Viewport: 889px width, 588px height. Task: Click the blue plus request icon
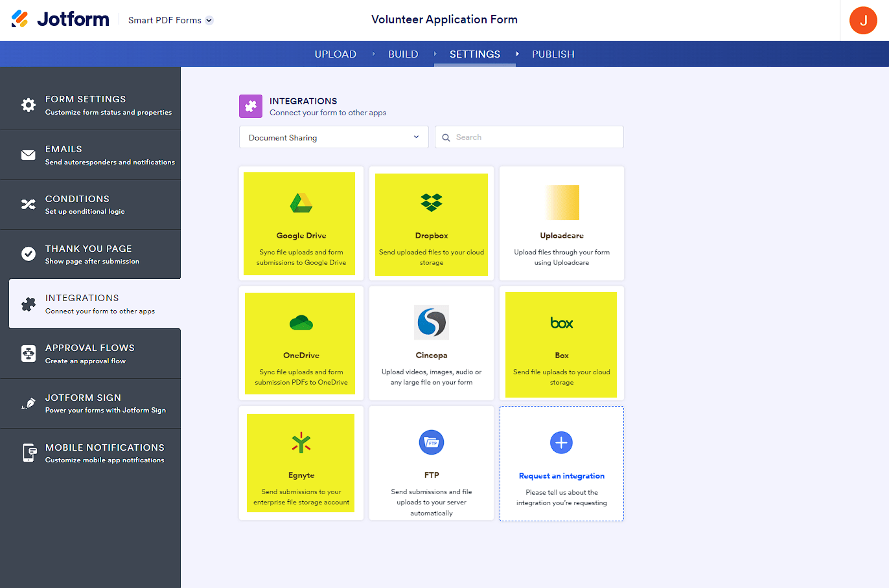point(562,442)
